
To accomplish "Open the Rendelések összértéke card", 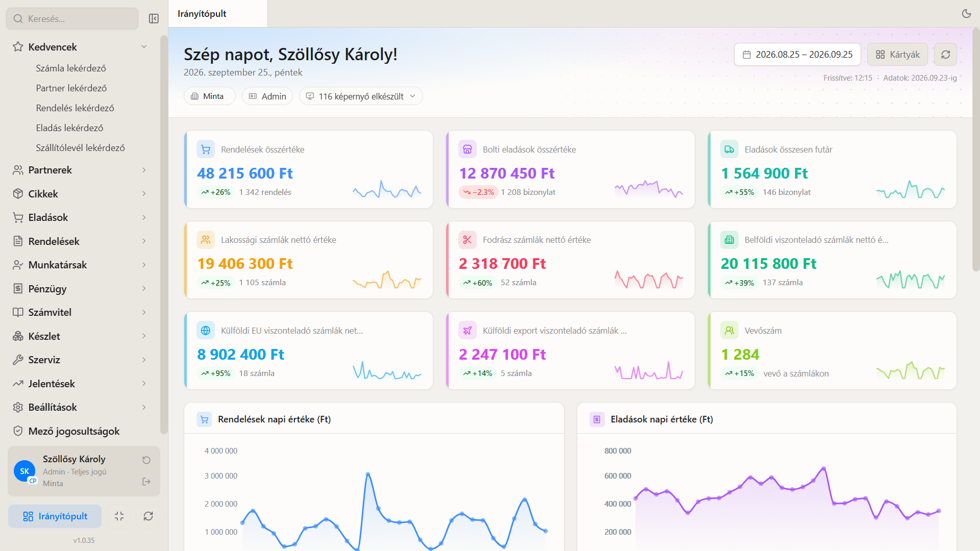I will click(x=308, y=169).
